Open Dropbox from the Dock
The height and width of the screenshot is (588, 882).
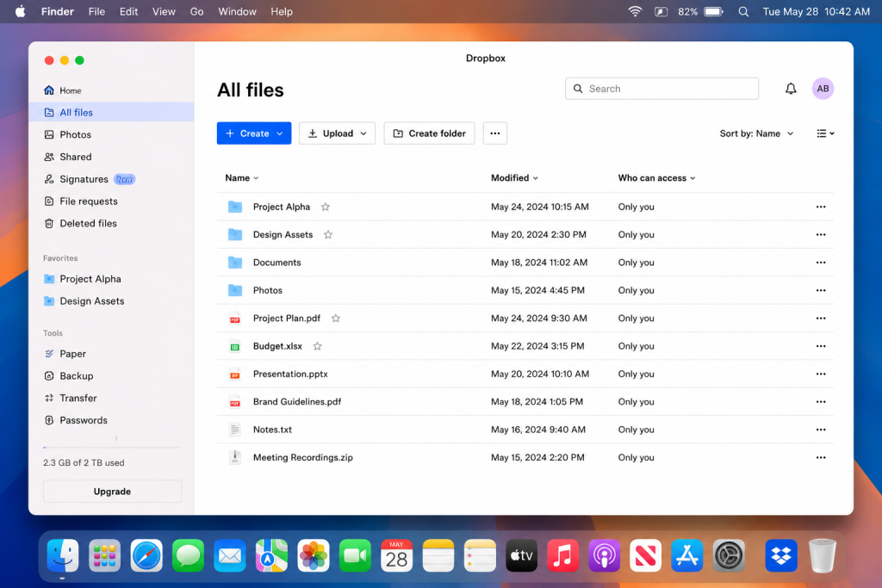(780, 555)
